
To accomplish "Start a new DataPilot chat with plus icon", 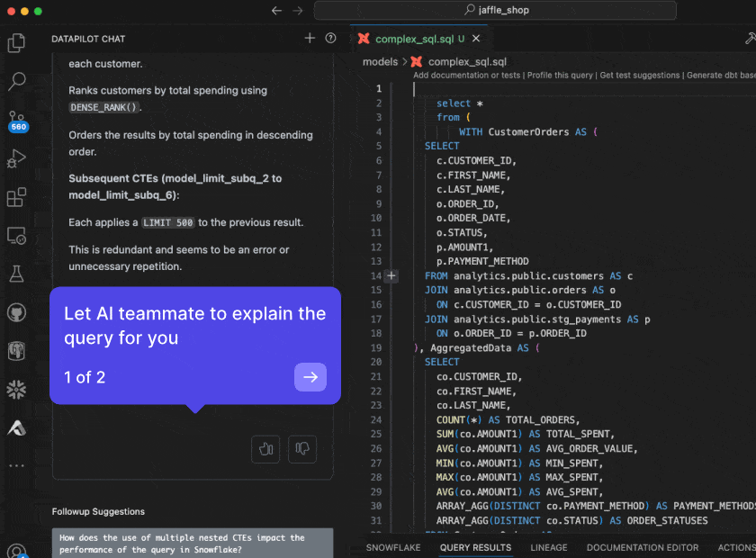I will coord(310,39).
